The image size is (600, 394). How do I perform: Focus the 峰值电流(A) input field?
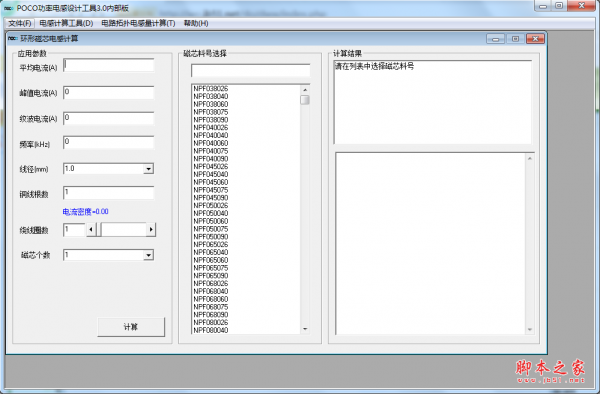point(109,93)
